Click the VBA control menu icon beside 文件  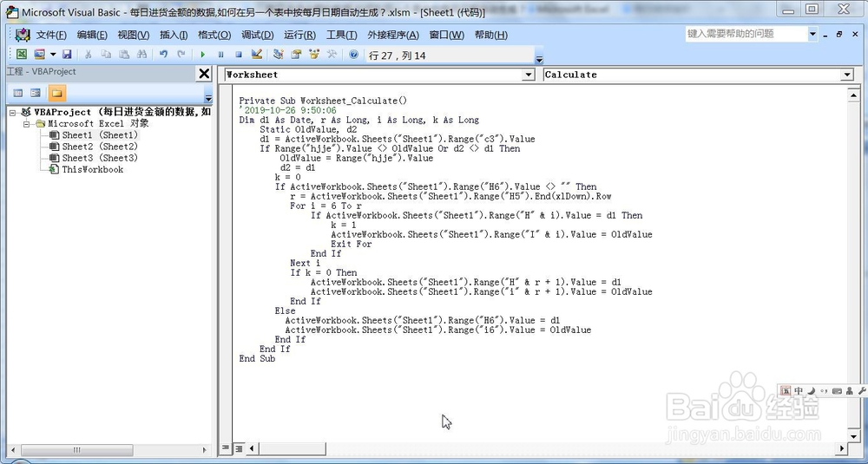tap(23, 35)
